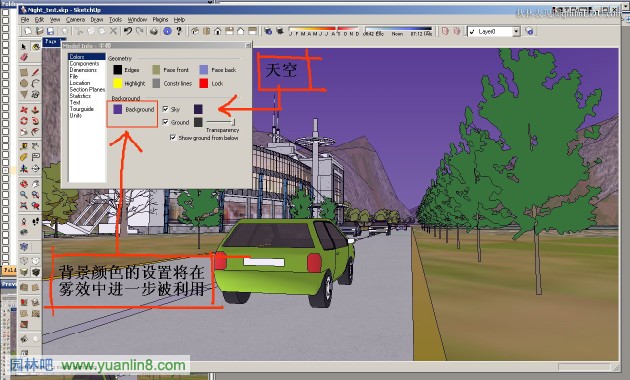Toggle Show ground from below checkbox
The height and width of the screenshot is (380, 630).
pos(173,137)
